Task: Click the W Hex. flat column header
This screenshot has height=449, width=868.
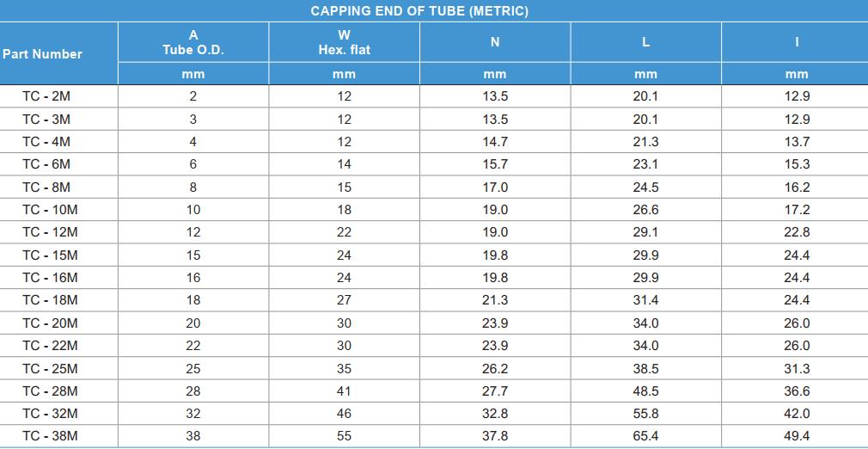Action: click(344, 42)
